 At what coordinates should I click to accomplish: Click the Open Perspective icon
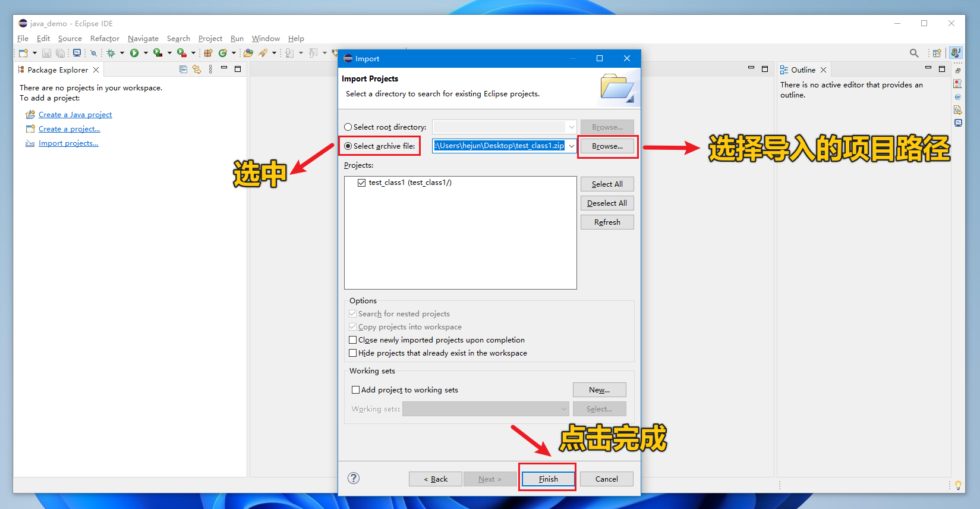pos(937,53)
